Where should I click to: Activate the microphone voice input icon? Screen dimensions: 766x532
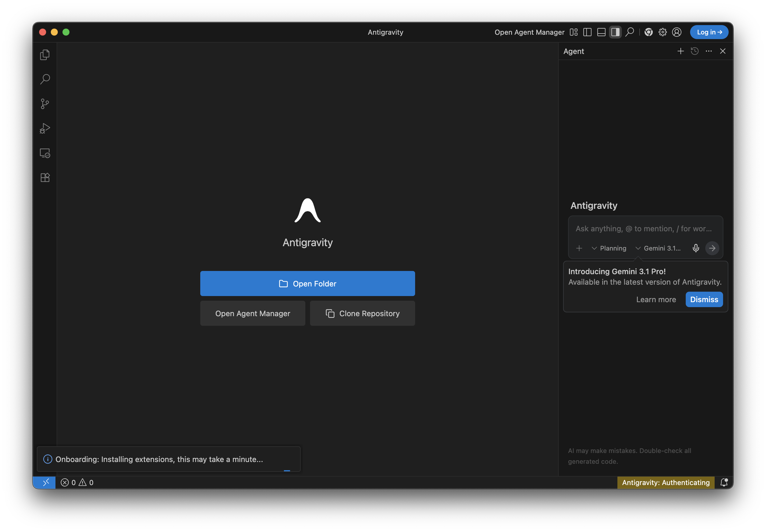pos(696,248)
